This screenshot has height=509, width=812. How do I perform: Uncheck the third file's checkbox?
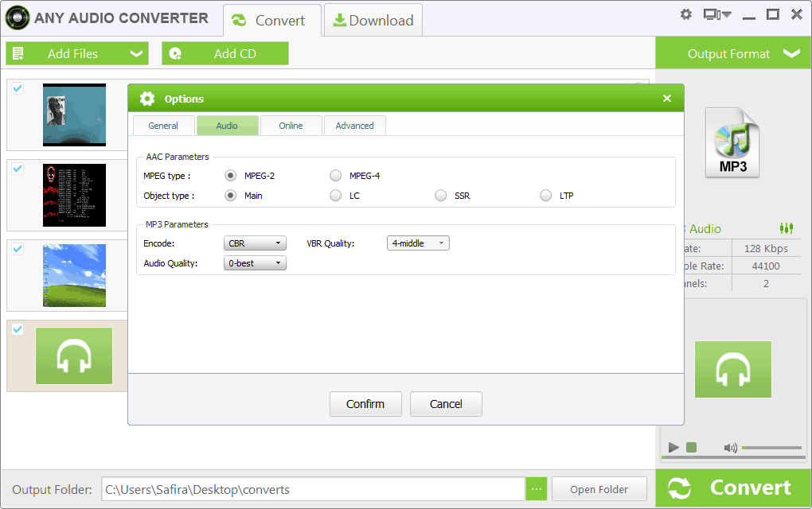tap(18, 248)
